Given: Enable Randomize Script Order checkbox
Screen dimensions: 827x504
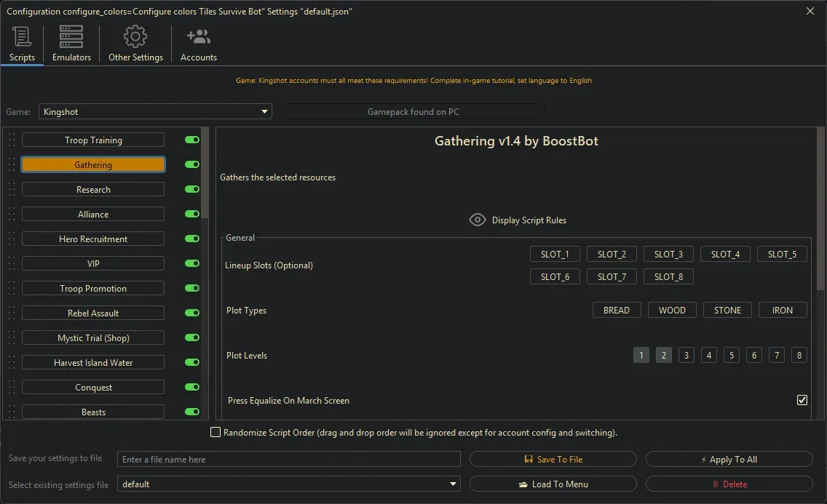Looking at the screenshot, I should pos(215,433).
